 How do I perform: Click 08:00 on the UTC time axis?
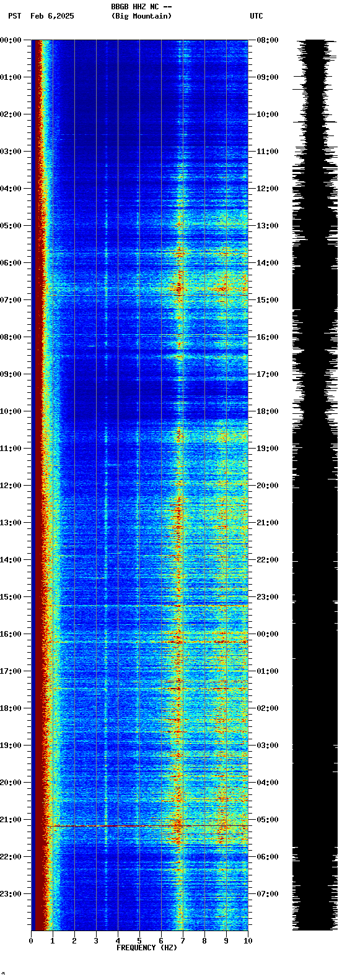(267, 40)
